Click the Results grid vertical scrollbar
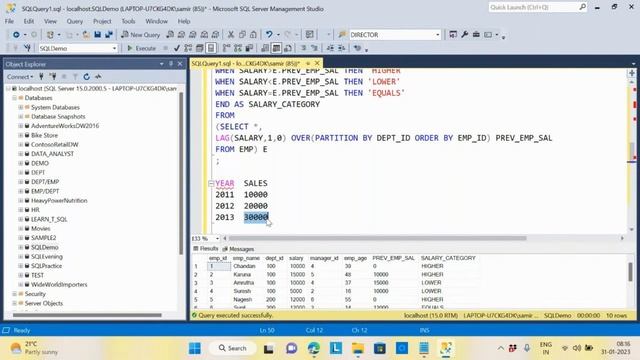640x360 pixels. (x=631, y=271)
